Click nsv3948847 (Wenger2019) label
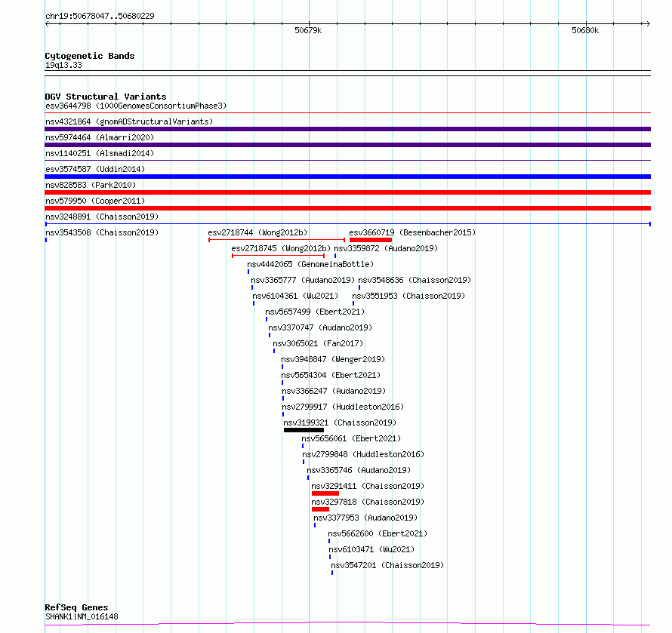This screenshot has height=633, width=672. click(x=333, y=359)
